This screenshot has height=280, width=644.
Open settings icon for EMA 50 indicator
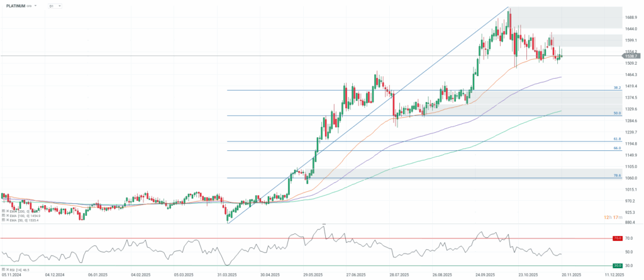click(x=4, y=221)
